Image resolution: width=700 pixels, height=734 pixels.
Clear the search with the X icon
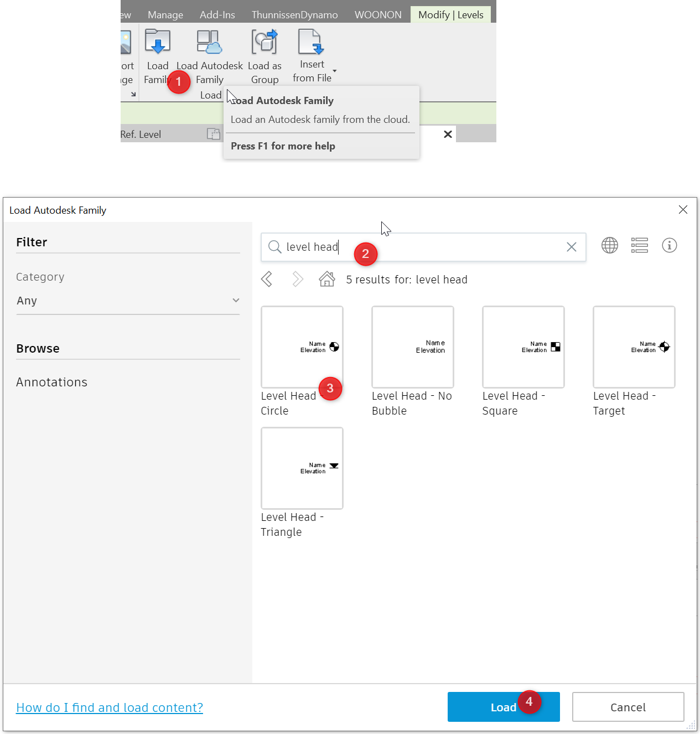[x=571, y=247]
